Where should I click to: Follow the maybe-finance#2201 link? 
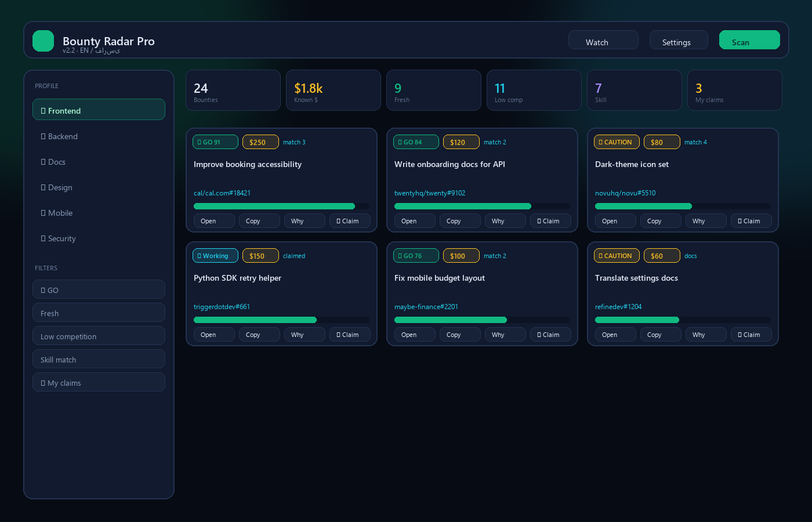coord(426,307)
